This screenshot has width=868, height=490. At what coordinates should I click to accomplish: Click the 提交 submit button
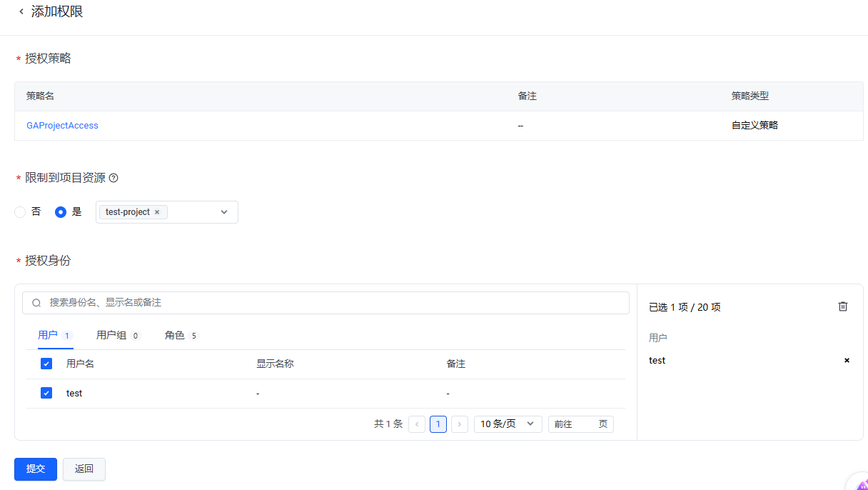[x=36, y=469]
